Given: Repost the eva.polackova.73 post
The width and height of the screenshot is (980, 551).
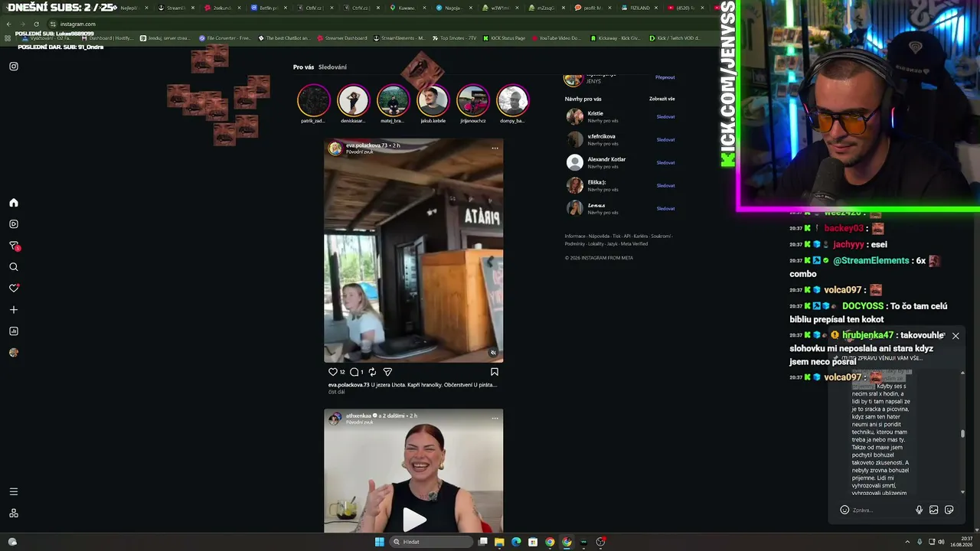Looking at the screenshot, I should pos(372,372).
